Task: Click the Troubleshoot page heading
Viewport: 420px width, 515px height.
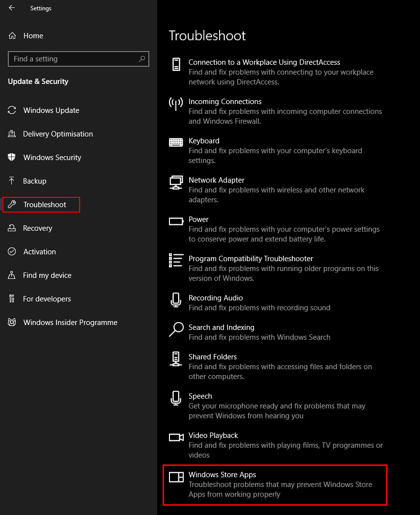Action: pyautogui.click(x=207, y=35)
